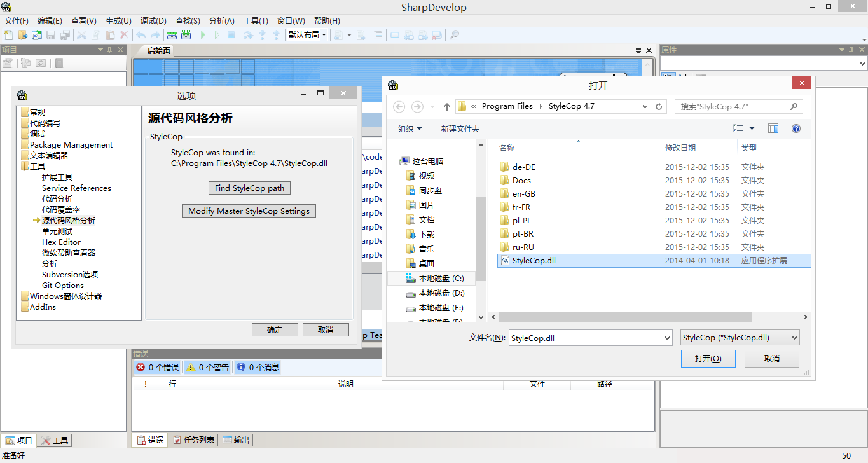Refresh the StyleCop 4.7 folder listing
The width and height of the screenshot is (868, 463).
tap(659, 106)
